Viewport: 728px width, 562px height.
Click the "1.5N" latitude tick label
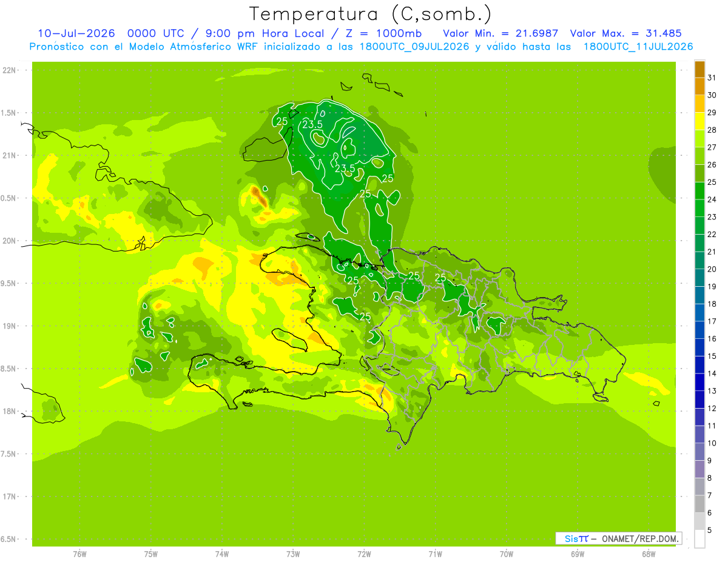coord(8,113)
